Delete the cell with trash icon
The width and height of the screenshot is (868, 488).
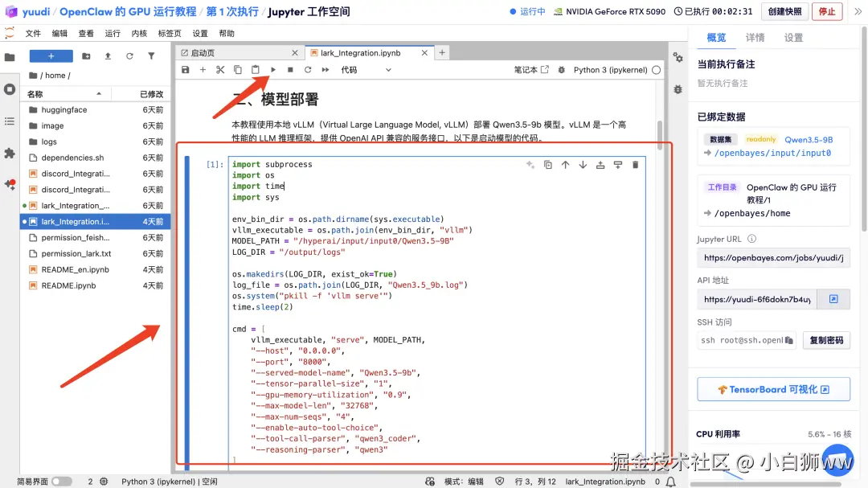[x=636, y=165]
